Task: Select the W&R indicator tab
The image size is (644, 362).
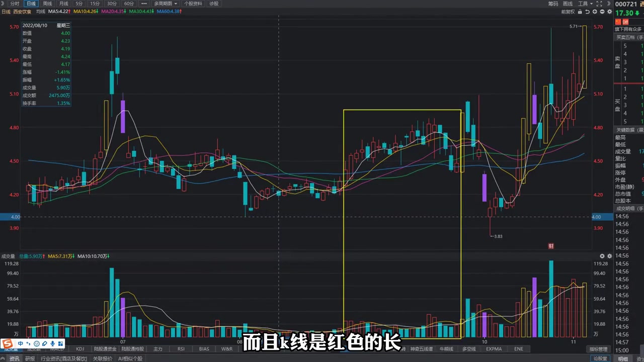Action: [227, 348]
